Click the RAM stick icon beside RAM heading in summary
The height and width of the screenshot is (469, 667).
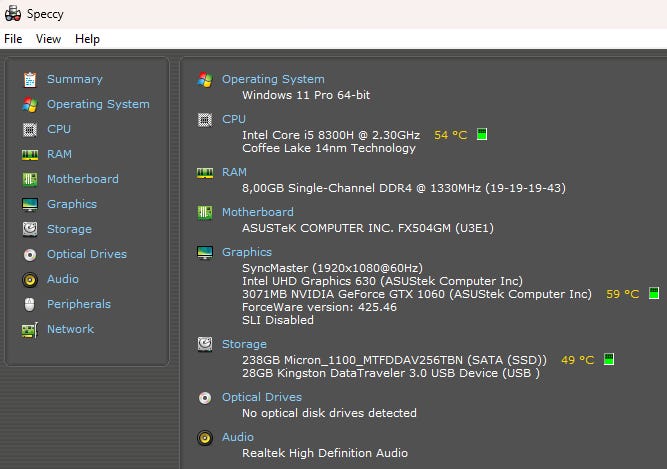205,173
